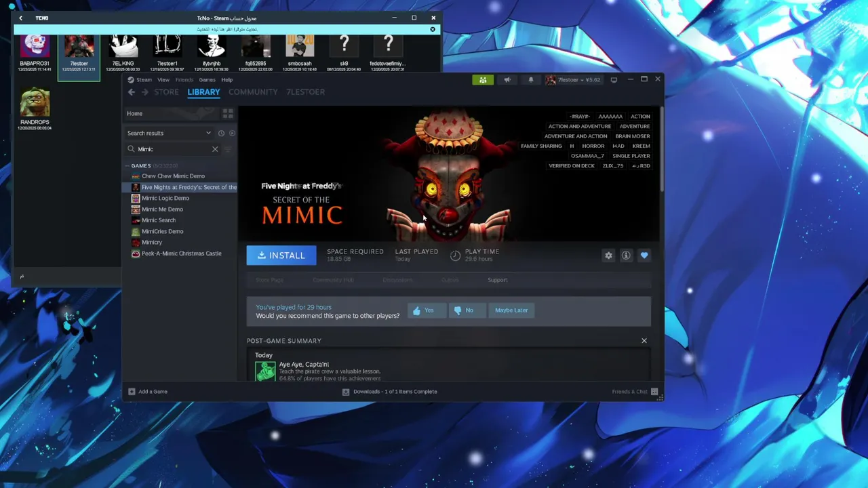868x488 pixels.
Task: Click the Add a Game plus icon
Action: click(x=132, y=392)
